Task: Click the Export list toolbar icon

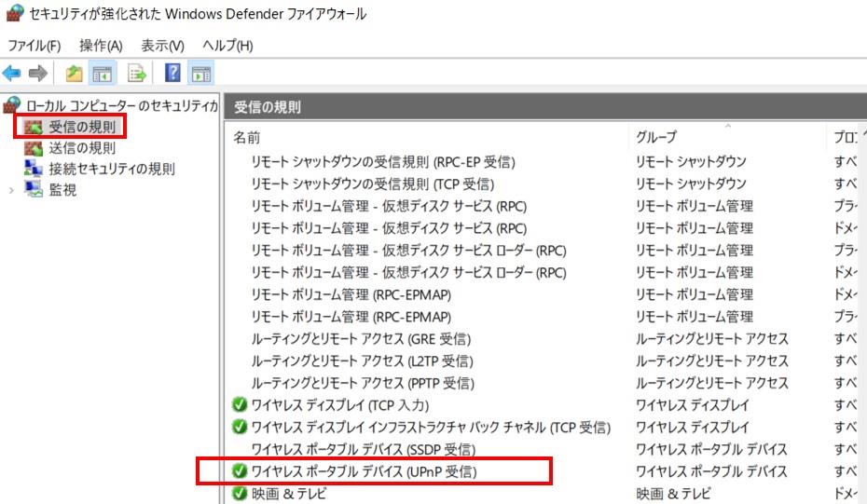Action: tap(136, 73)
